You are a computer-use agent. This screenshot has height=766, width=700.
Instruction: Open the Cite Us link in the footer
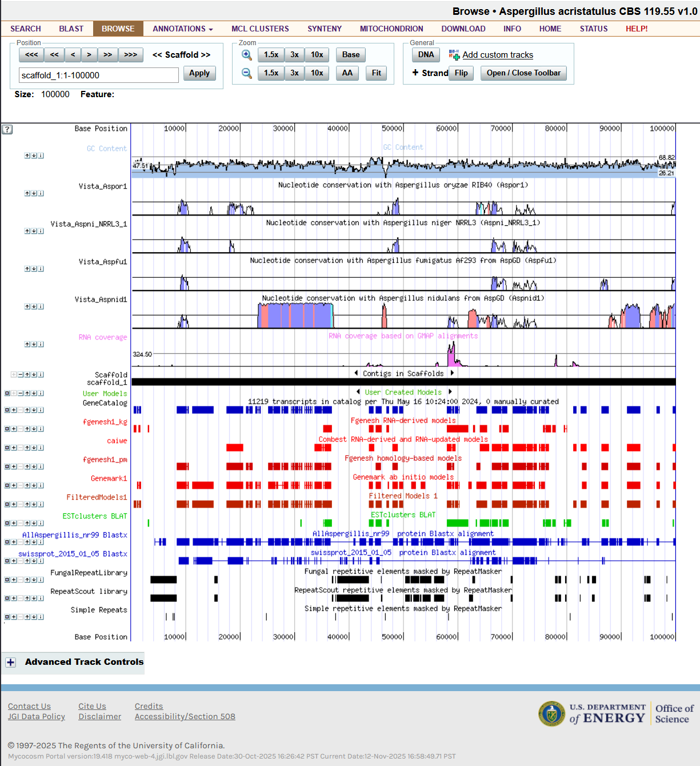92,706
